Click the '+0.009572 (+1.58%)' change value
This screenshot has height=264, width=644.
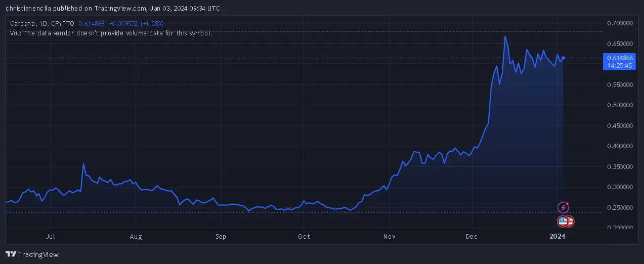click(137, 24)
